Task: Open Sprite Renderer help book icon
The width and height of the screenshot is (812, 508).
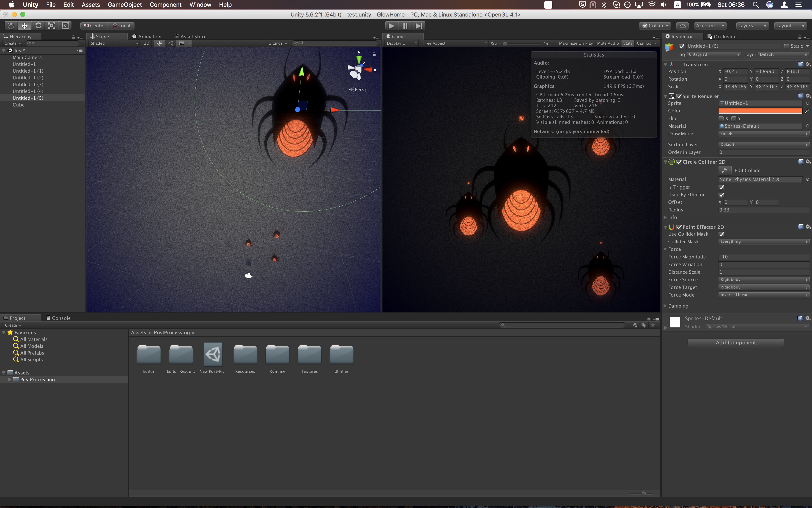Action: pos(801,96)
